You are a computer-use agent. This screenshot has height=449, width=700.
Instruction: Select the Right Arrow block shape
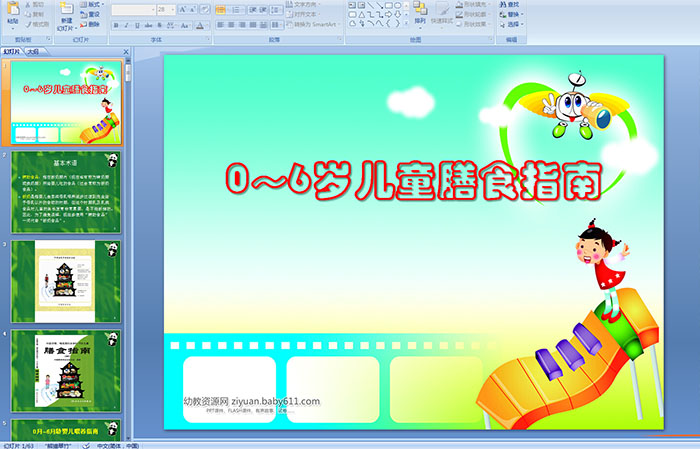tap(388, 15)
